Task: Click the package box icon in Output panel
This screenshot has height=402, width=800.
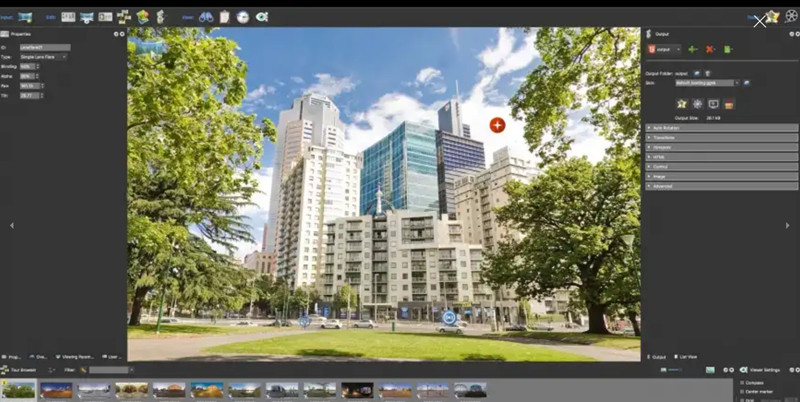Action: click(729, 104)
